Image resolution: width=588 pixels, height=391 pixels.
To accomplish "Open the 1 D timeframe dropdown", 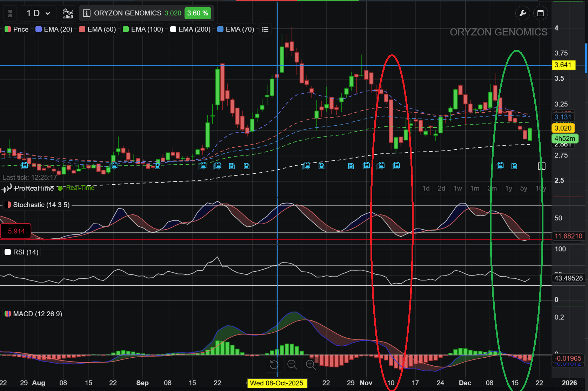I will click(x=38, y=13).
